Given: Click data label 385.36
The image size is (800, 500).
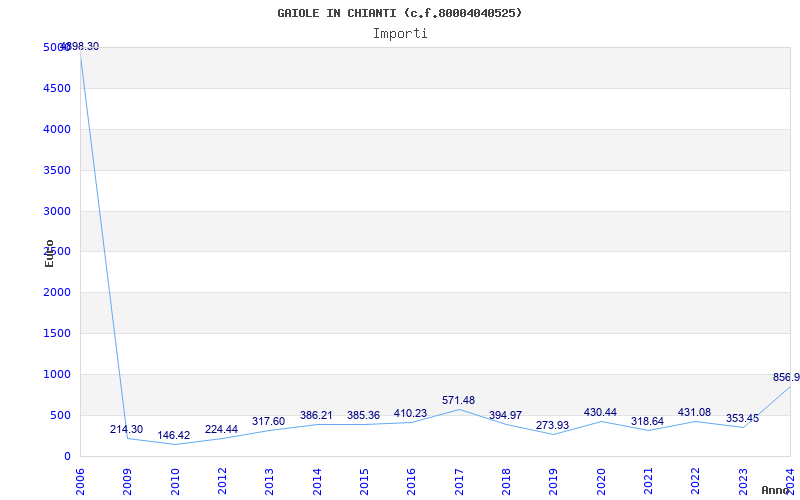Looking at the screenshot, I should 363,416.
